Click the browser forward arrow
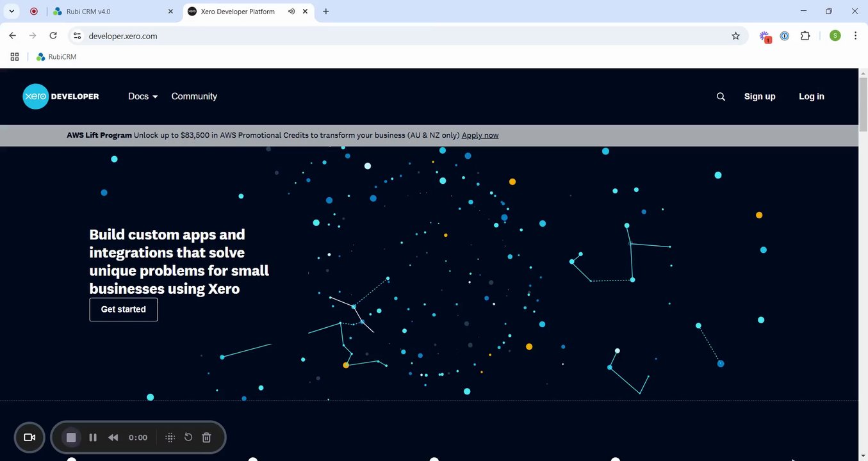The height and width of the screenshot is (461, 868). 33,36
